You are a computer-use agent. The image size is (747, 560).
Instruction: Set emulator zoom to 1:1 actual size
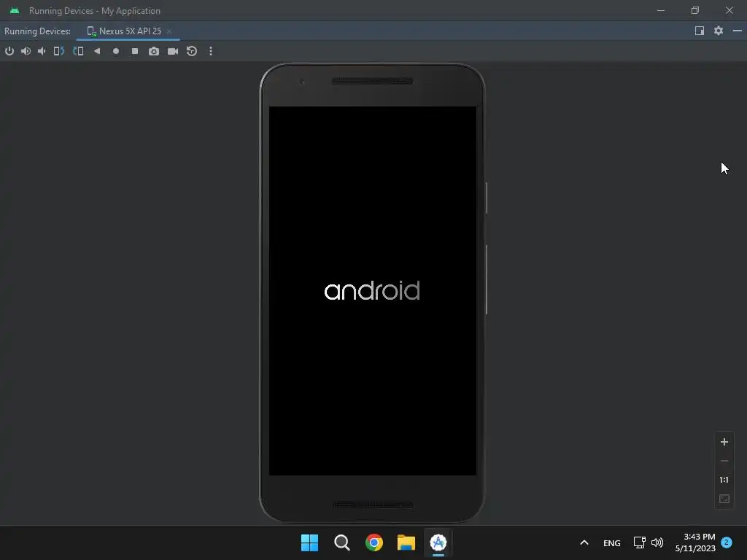(724, 480)
